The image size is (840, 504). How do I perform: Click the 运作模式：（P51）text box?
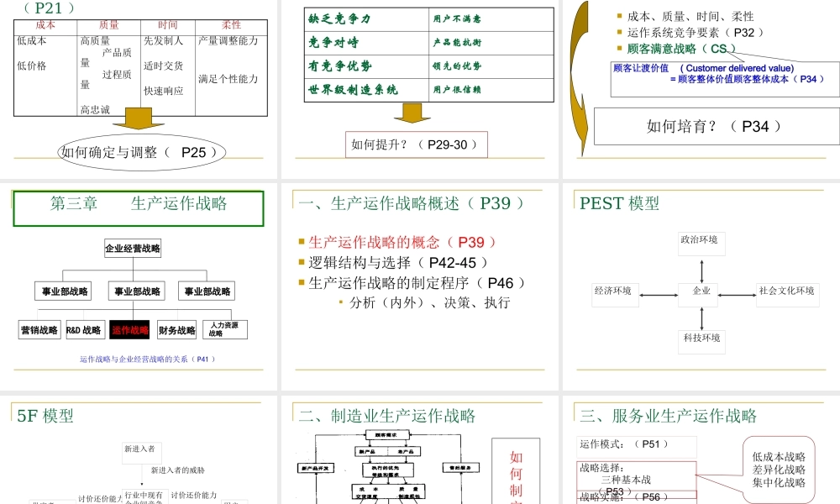pos(637,447)
